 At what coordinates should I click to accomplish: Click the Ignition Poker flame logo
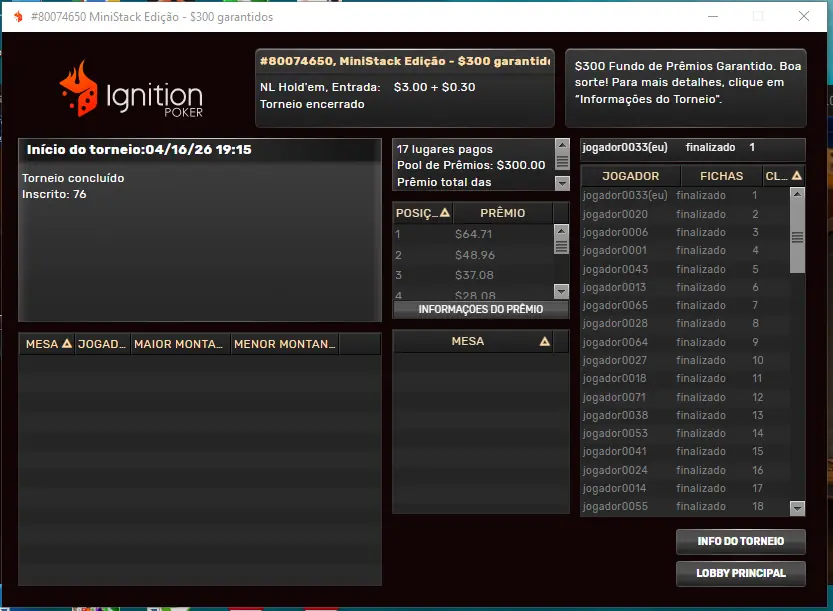click(78, 90)
